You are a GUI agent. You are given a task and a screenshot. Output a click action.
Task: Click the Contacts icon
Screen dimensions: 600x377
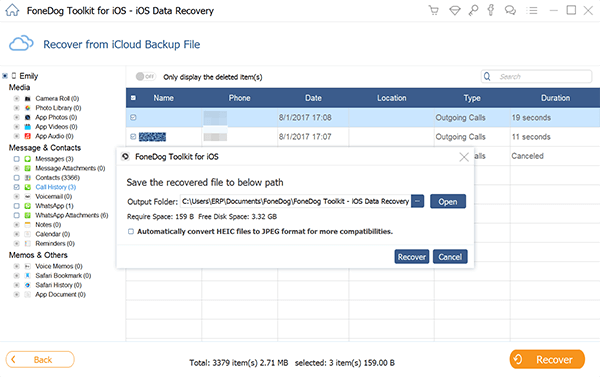point(28,178)
